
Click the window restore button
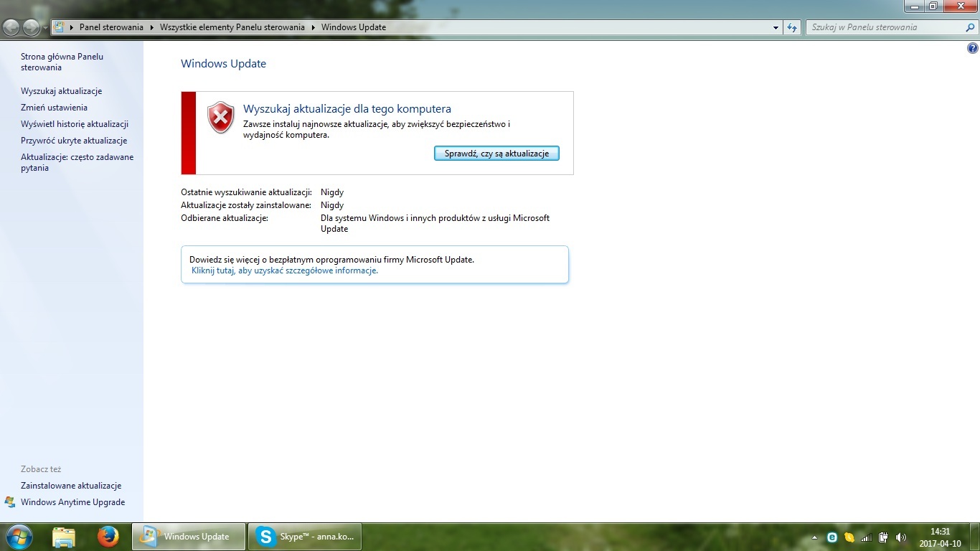(x=933, y=6)
